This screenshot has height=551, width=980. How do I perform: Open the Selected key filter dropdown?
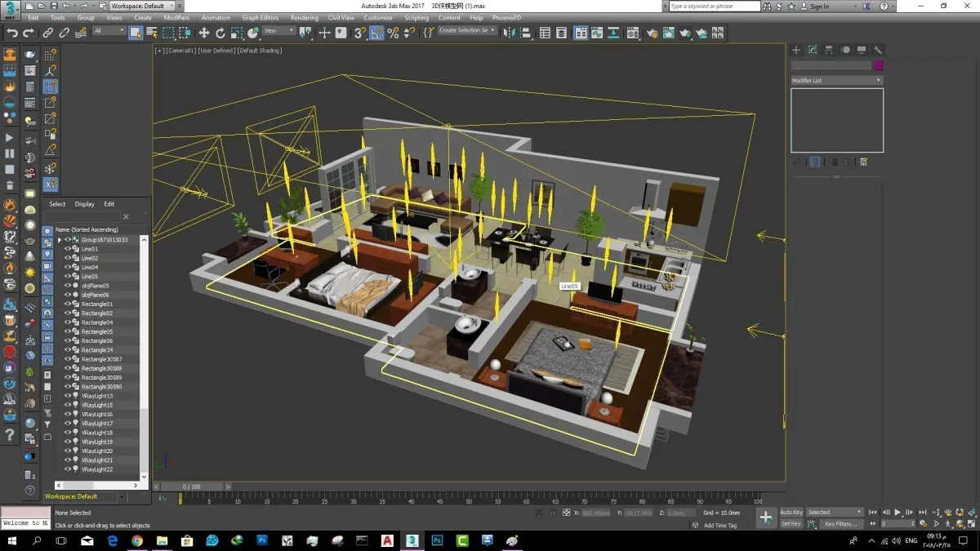coord(834,512)
